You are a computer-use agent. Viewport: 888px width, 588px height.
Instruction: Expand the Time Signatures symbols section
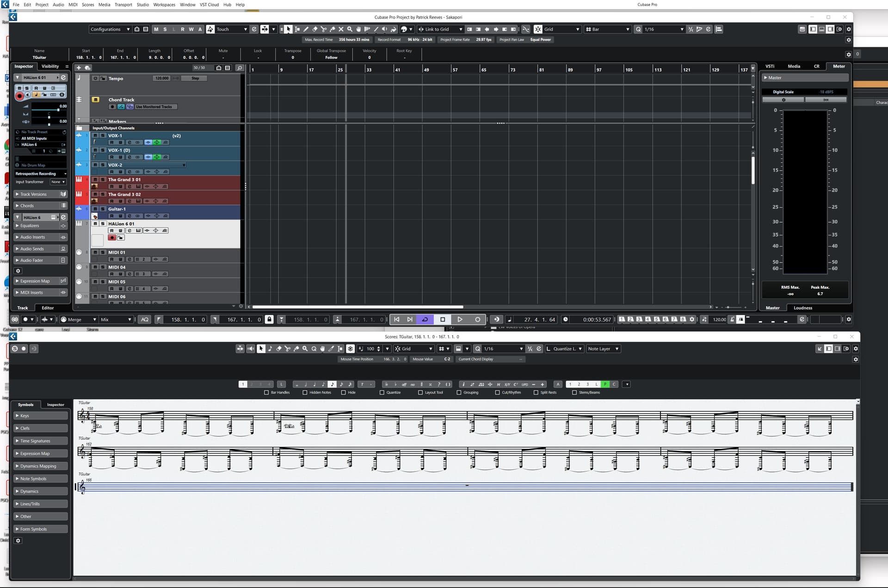click(x=41, y=441)
